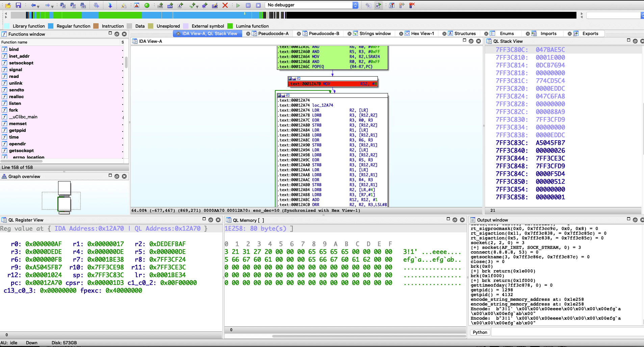Open the Hex View-1 tab

coord(422,33)
